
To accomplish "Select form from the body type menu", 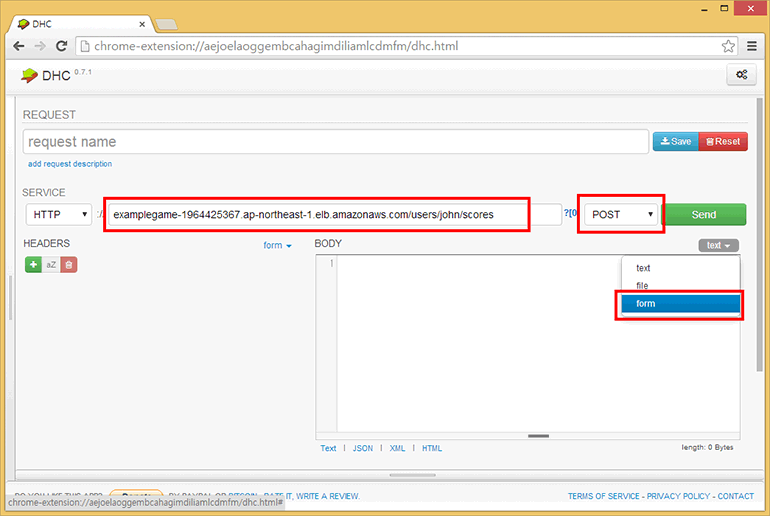I will [x=680, y=303].
